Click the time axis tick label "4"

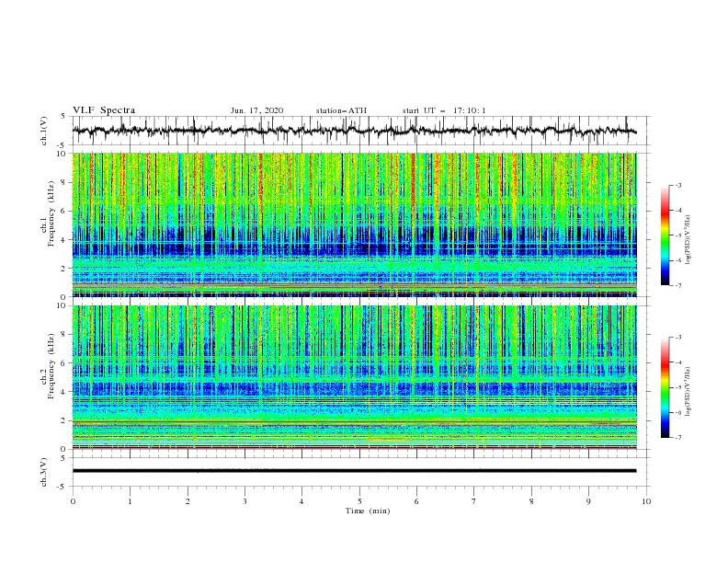301,501
